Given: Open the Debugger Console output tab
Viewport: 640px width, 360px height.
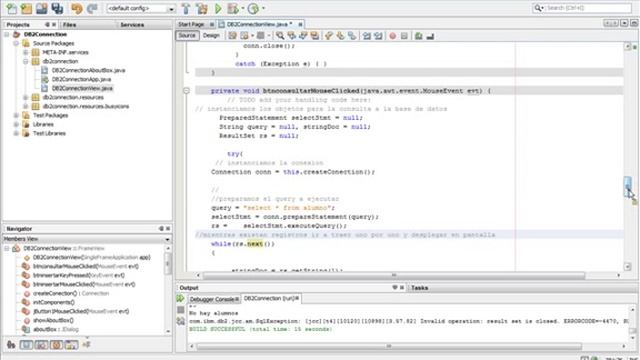Looking at the screenshot, I should (x=213, y=299).
